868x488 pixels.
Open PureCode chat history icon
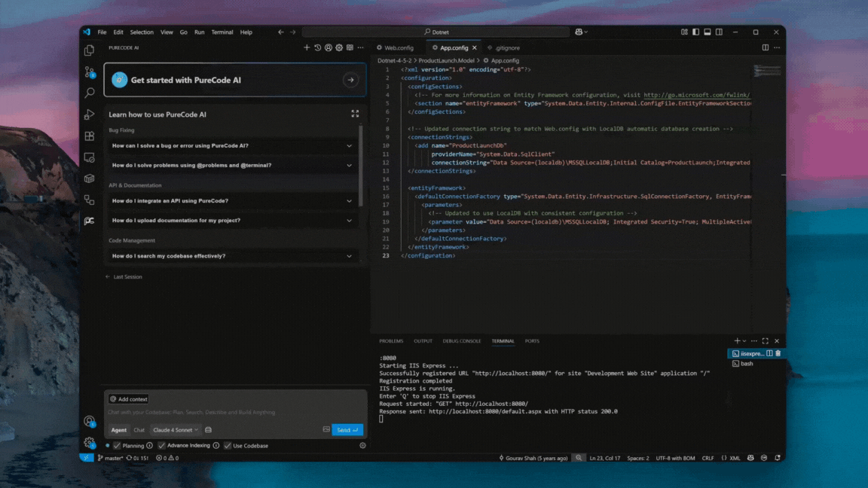click(317, 47)
